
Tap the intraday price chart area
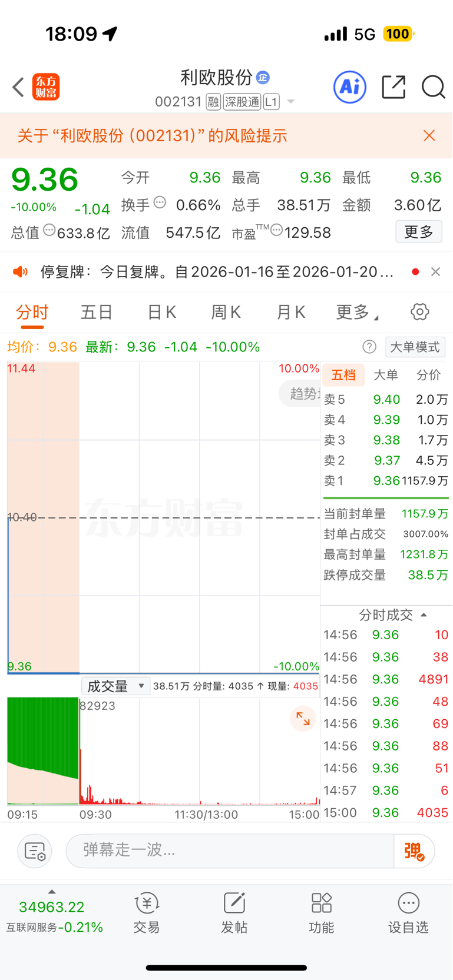pyautogui.click(x=163, y=517)
